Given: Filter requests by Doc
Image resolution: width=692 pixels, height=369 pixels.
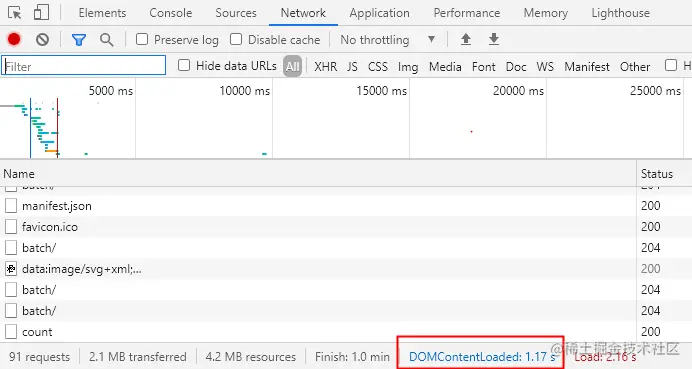Looking at the screenshot, I should coord(516,67).
